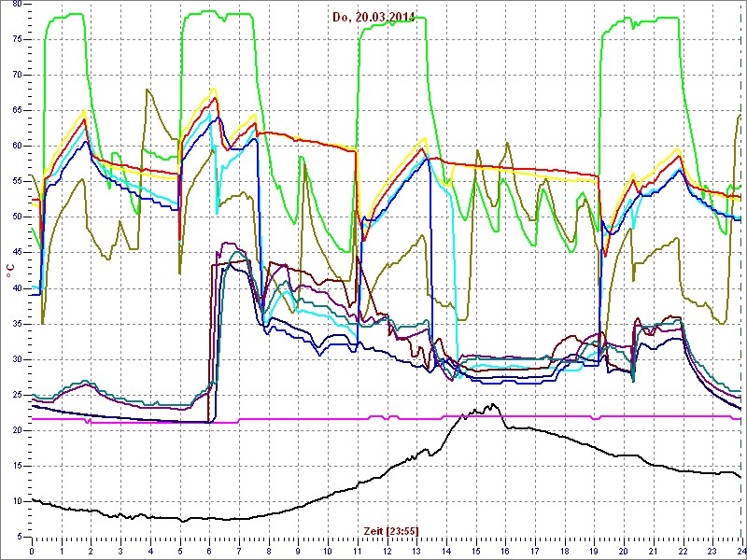Viewport: 747px width, 560px height.
Task: Click hour '23' on the time axis
Action: [x=712, y=550]
